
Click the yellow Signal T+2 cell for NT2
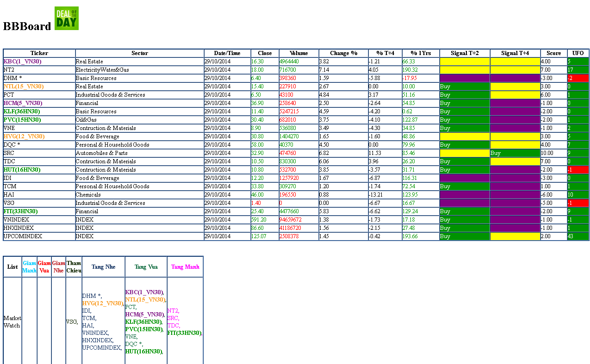pyautogui.click(x=464, y=70)
